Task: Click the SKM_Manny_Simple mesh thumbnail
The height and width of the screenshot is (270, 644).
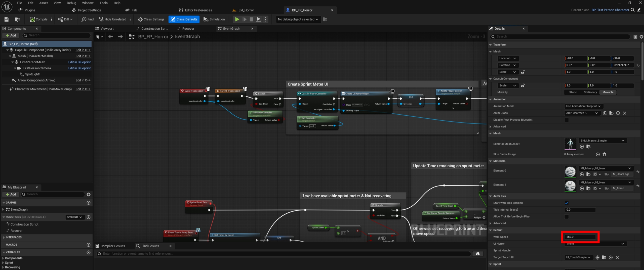Action: tap(570, 144)
